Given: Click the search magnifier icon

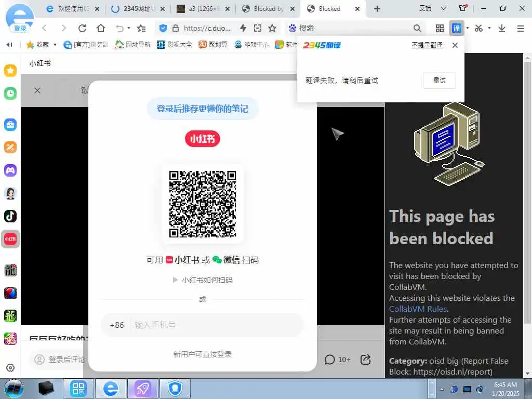Looking at the screenshot, I should point(417,28).
